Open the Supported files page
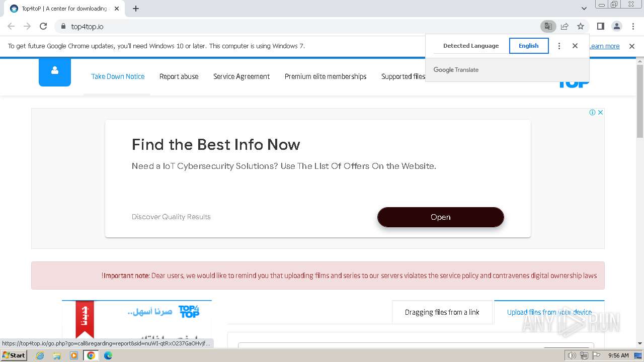This screenshot has width=644, height=362. (x=403, y=76)
